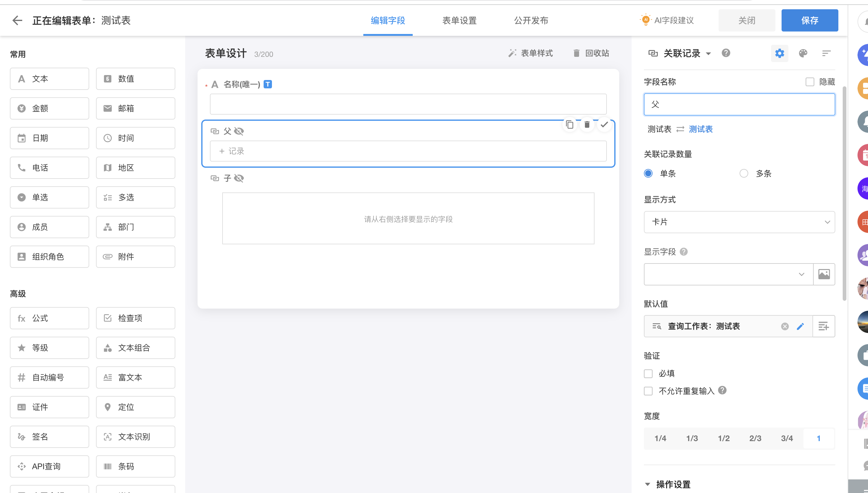The image size is (868, 493).
Task: Set field width to 1/2
Action: point(724,438)
